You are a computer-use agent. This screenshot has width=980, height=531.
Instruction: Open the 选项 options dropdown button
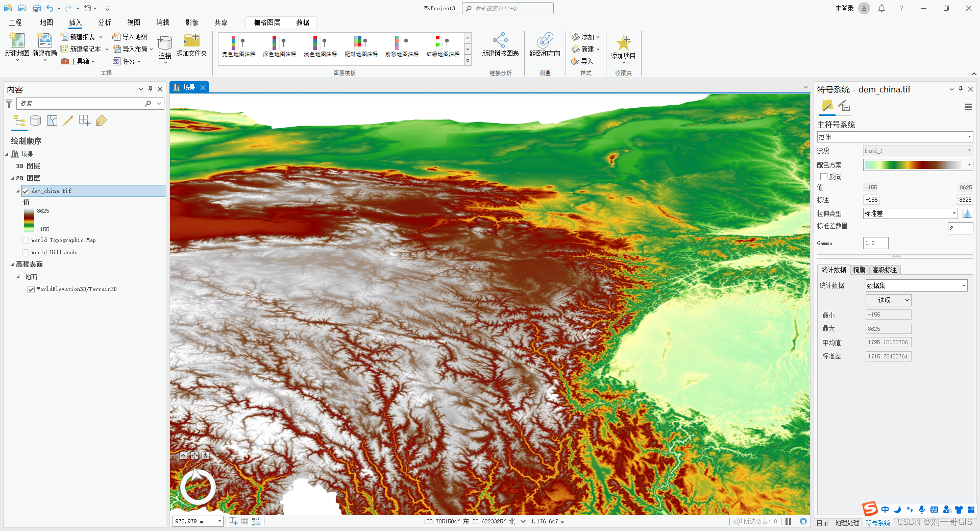click(889, 300)
